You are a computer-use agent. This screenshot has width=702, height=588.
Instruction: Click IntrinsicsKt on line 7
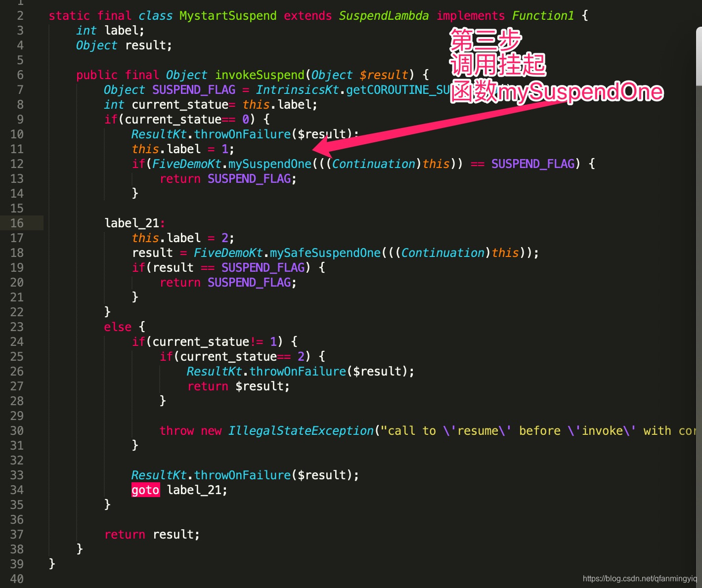pyautogui.click(x=298, y=90)
